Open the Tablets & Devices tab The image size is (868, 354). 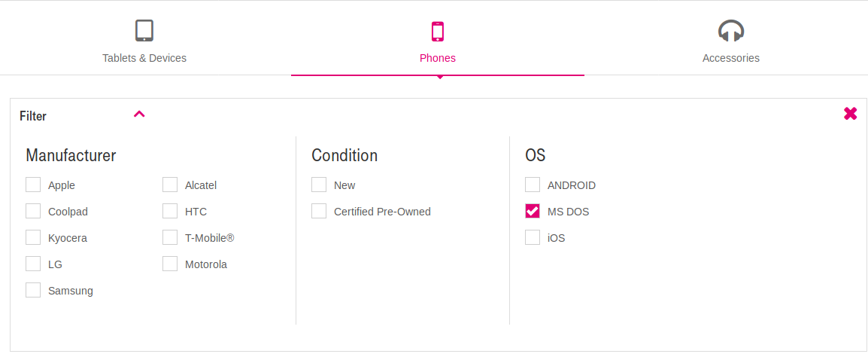[x=144, y=57]
